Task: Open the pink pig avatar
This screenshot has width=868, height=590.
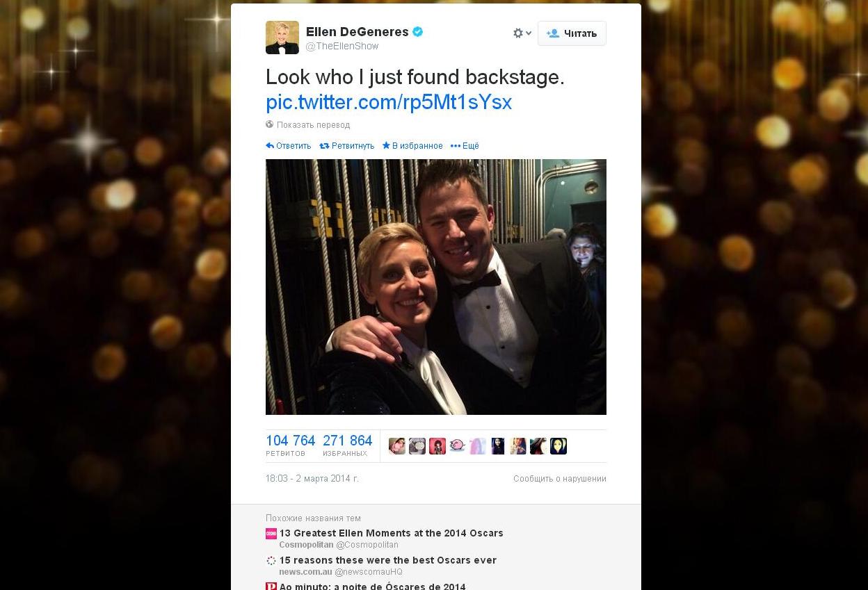Action: [x=458, y=446]
